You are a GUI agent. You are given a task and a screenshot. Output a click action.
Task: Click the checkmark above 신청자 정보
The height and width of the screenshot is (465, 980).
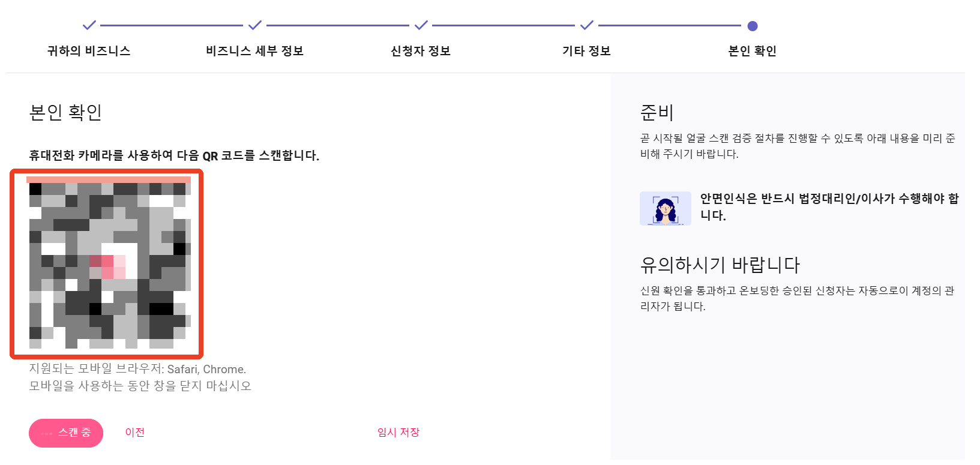(421, 25)
